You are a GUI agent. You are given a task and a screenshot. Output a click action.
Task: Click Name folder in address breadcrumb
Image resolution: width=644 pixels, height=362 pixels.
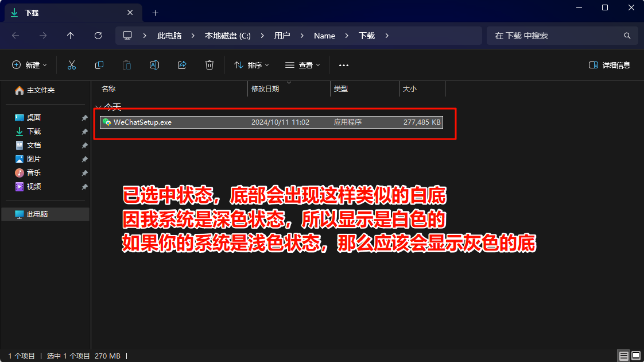[324, 36]
